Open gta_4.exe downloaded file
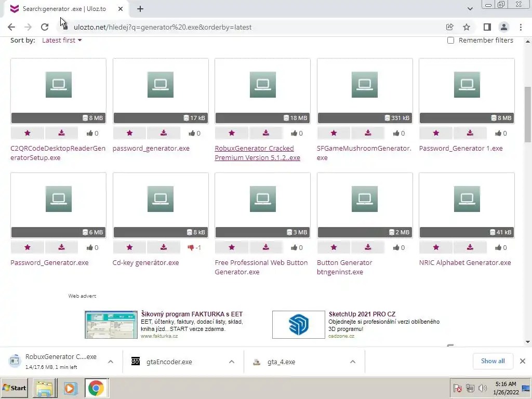 click(281, 362)
